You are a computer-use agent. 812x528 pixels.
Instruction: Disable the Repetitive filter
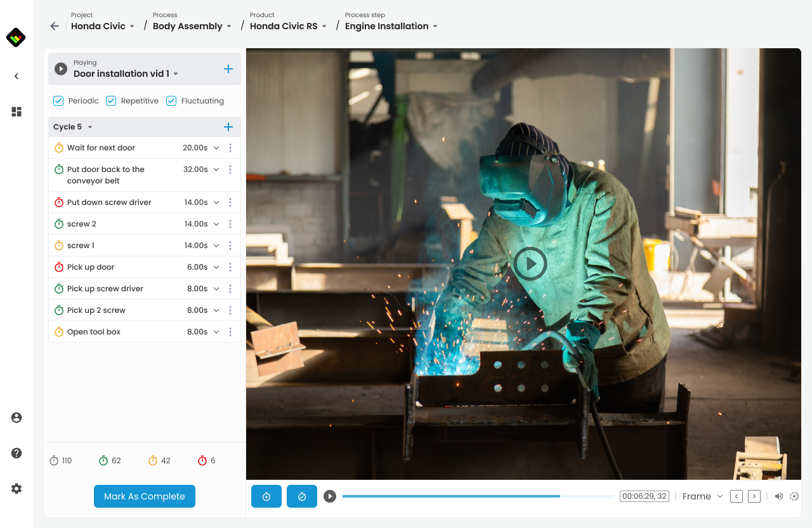(x=110, y=100)
